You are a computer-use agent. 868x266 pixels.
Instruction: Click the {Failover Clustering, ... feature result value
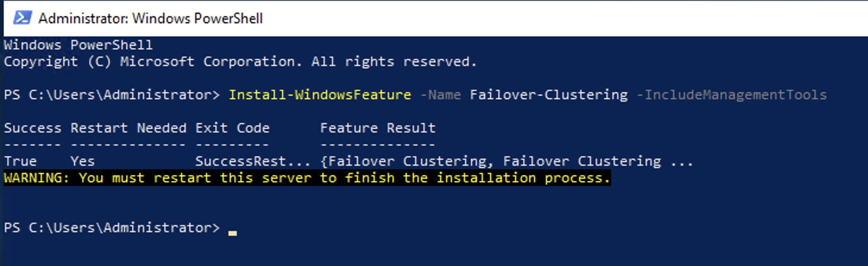point(507,161)
